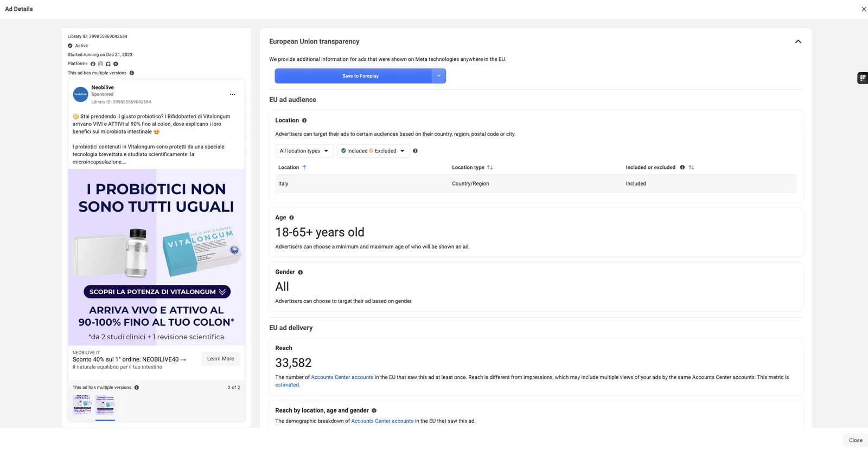Click the Sconto 40% sul 1° ordine headline

pyautogui.click(x=130, y=359)
